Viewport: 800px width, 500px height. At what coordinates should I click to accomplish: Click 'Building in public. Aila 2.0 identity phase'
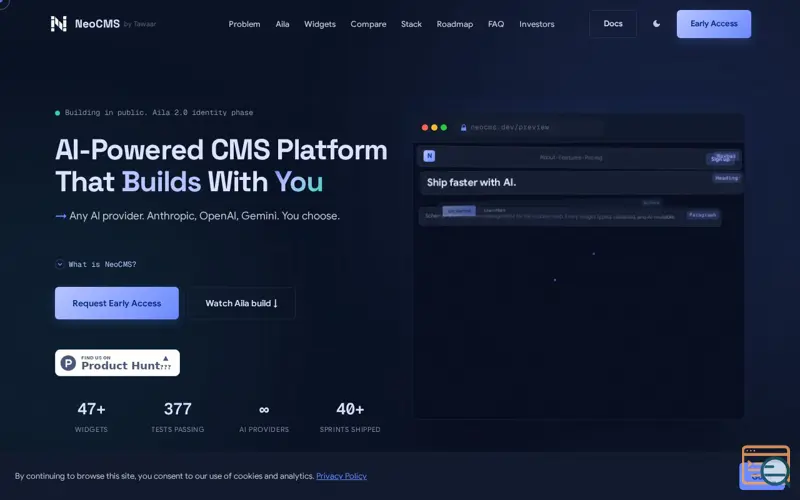[159, 113]
